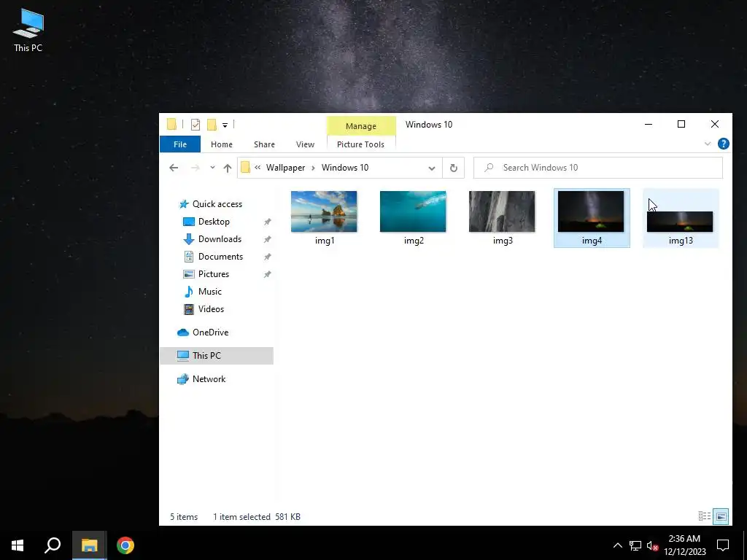Switch to the Home ribbon tab
Viewport: 747px width, 560px height.
(x=222, y=144)
